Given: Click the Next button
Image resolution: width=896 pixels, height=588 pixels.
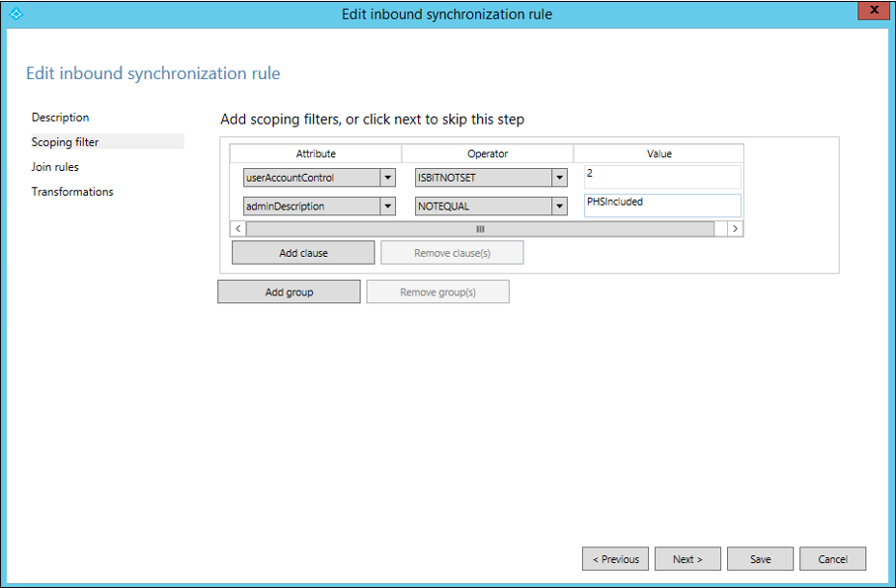Looking at the screenshot, I should tap(688, 559).
